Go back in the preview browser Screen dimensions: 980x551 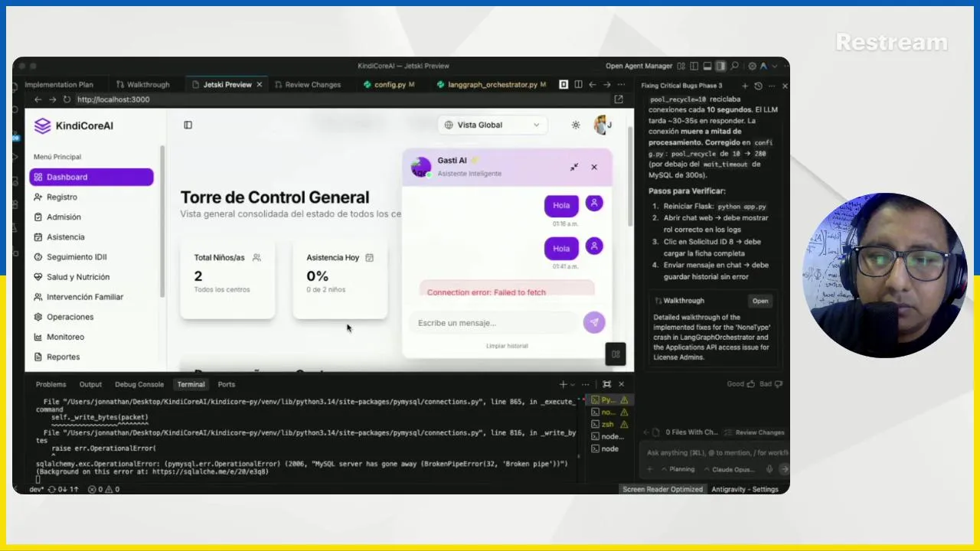point(38,99)
